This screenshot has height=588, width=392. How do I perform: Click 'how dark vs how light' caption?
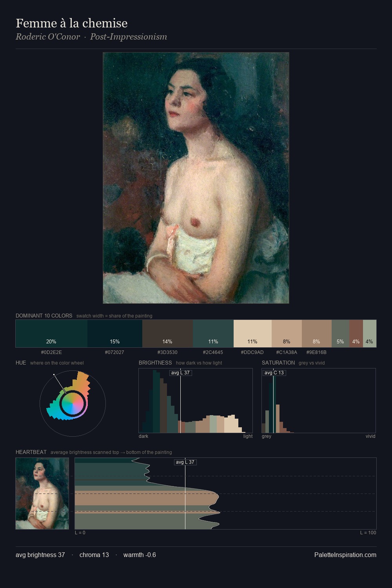[x=199, y=363]
